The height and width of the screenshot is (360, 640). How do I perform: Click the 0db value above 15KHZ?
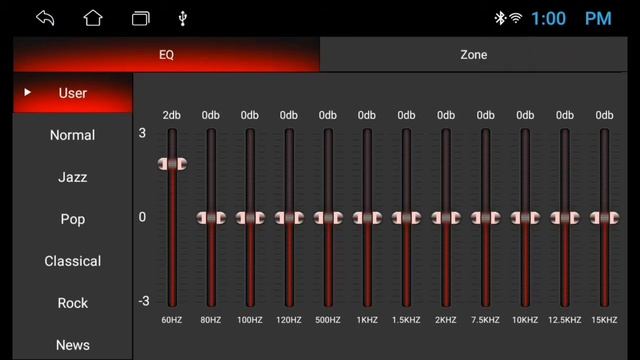[604, 116]
